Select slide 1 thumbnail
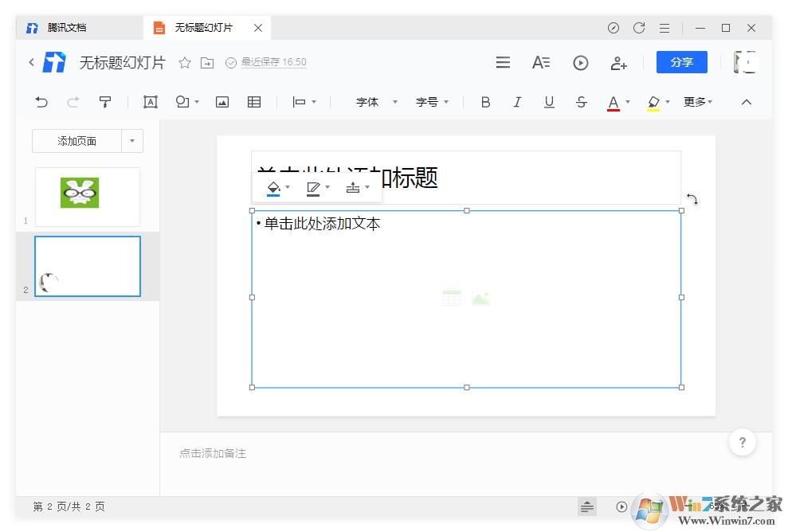The width and height of the screenshot is (788, 532). pyautogui.click(x=87, y=197)
